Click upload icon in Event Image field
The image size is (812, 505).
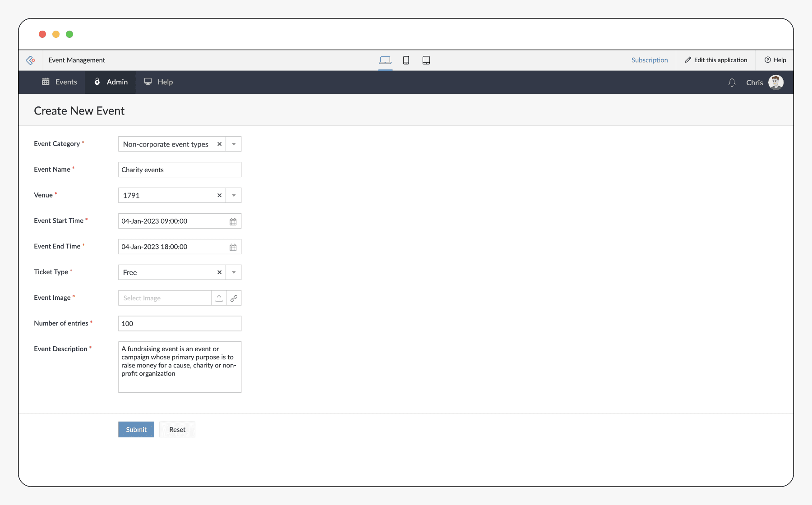click(x=219, y=298)
